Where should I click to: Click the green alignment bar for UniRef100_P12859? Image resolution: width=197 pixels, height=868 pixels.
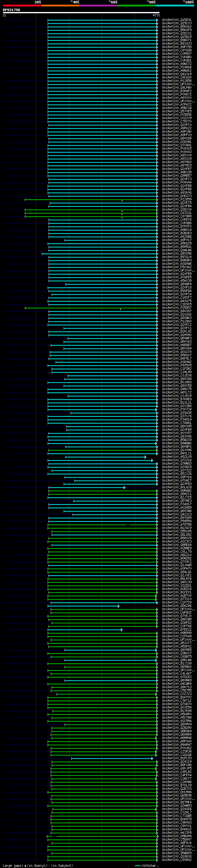tap(91, 200)
